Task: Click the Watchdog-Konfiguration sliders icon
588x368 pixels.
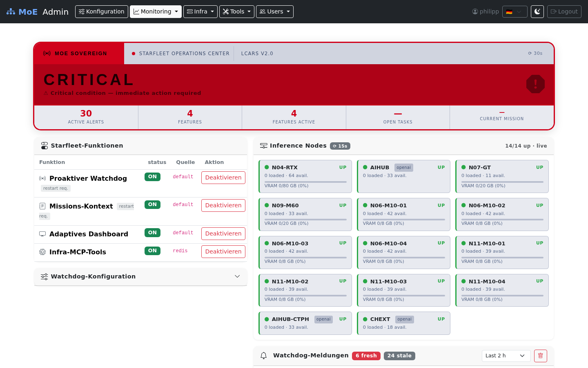Action: pos(45,277)
